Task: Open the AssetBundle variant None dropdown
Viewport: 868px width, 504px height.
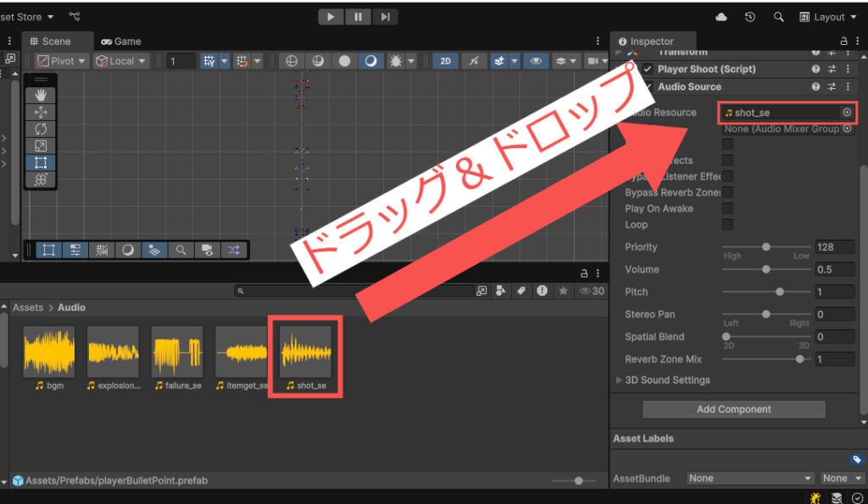Action: coord(842,478)
